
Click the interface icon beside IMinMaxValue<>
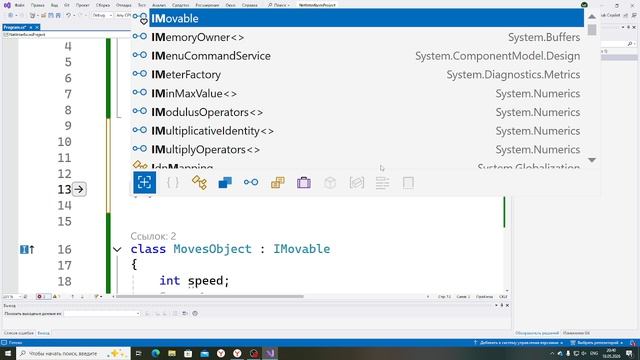140,93
